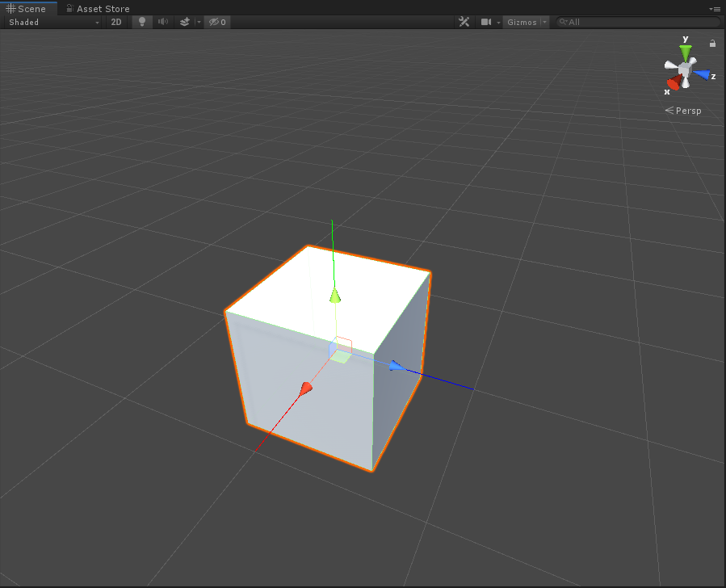Click the green Y move arrow on the cube

[335, 296]
